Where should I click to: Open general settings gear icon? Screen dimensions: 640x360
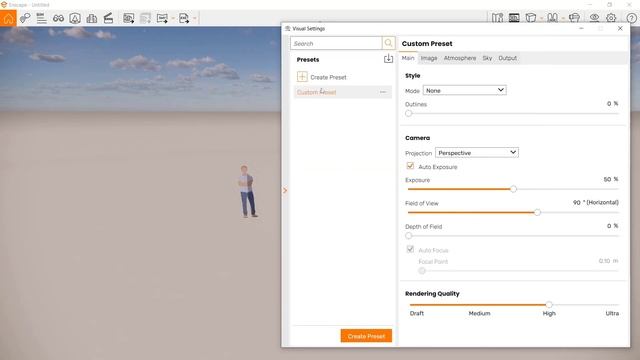(x=611, y=18)
